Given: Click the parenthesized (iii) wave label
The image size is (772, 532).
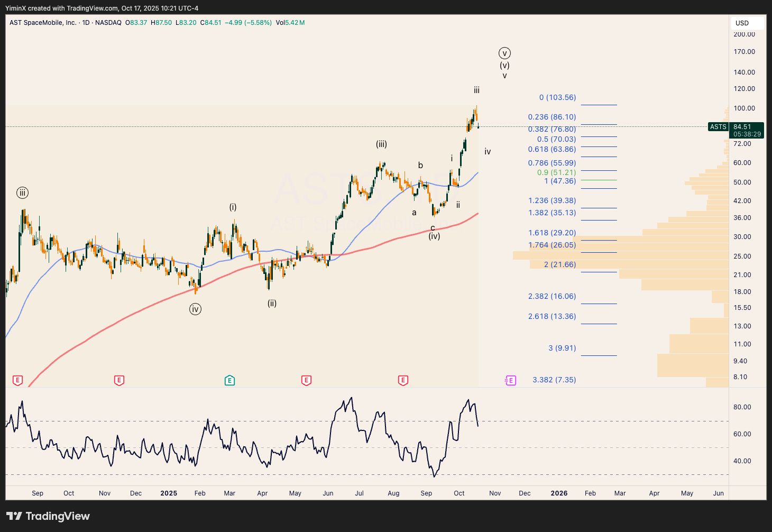Looking at the screenshot, I should (382, 144).
